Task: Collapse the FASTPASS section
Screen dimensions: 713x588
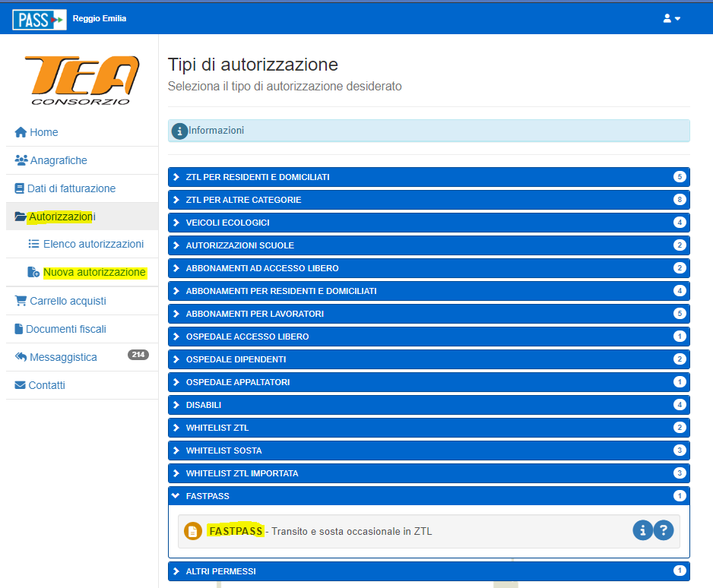Action: coord(208,496)
